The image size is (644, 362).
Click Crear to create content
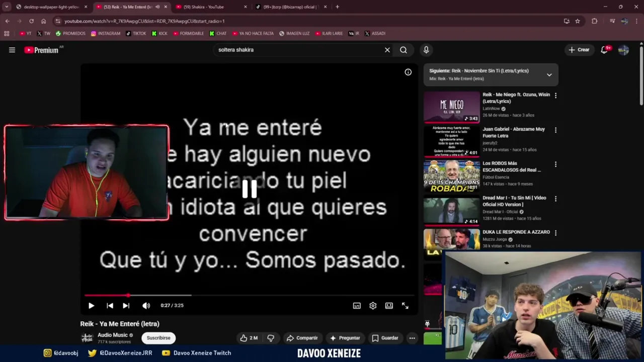click(579, 50)
